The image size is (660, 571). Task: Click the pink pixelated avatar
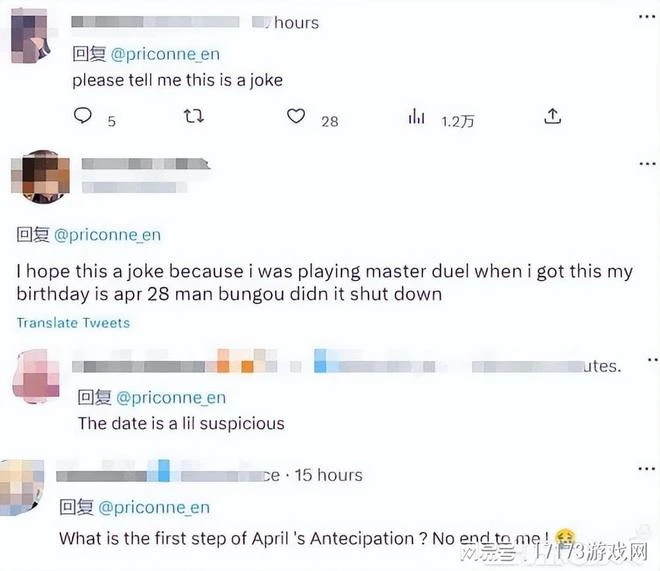point(36,377)
